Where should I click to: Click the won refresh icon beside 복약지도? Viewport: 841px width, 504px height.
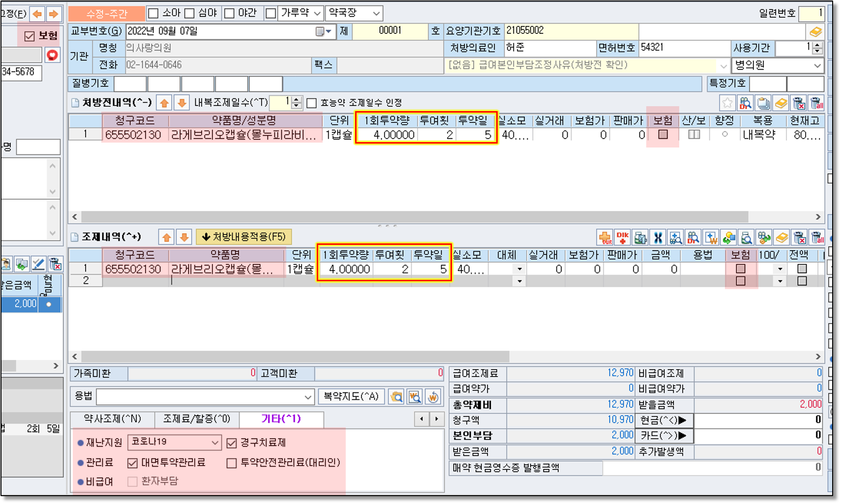pos(433,397)
